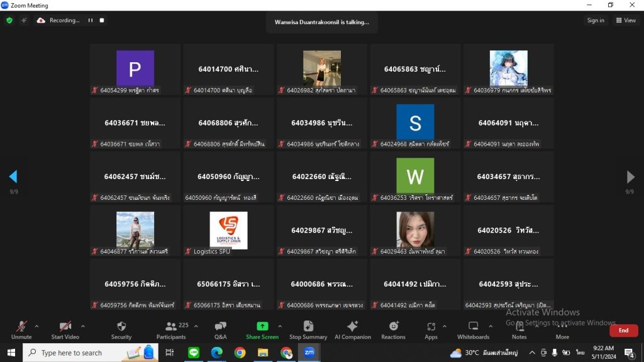Stop the cloud recording

click(102, 20)
